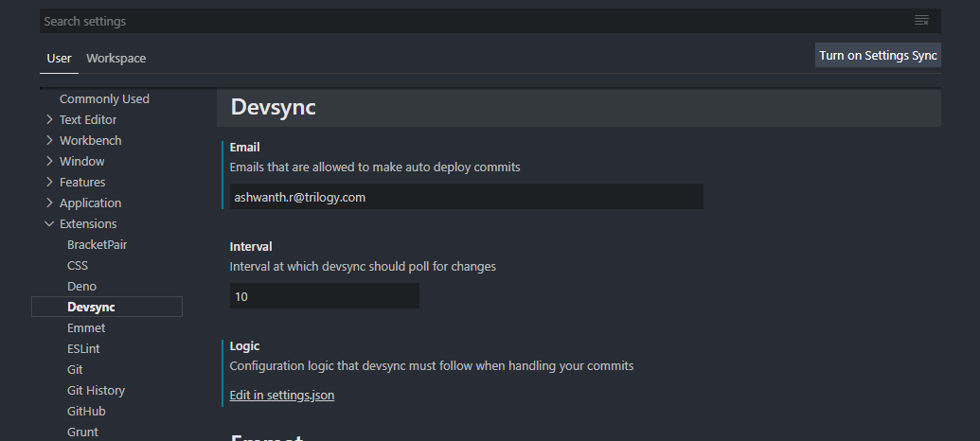Switch to the Workspace tab

pos(116,58)
